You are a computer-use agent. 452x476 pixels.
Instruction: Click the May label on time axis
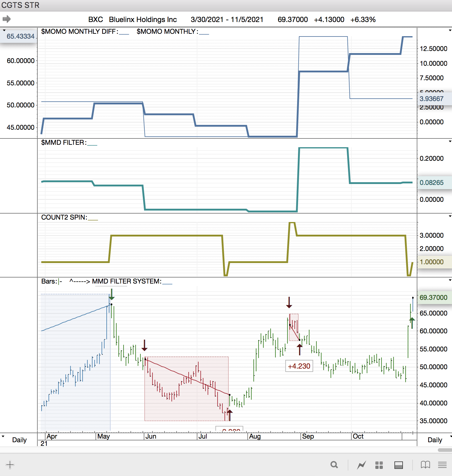pos(104,436)
